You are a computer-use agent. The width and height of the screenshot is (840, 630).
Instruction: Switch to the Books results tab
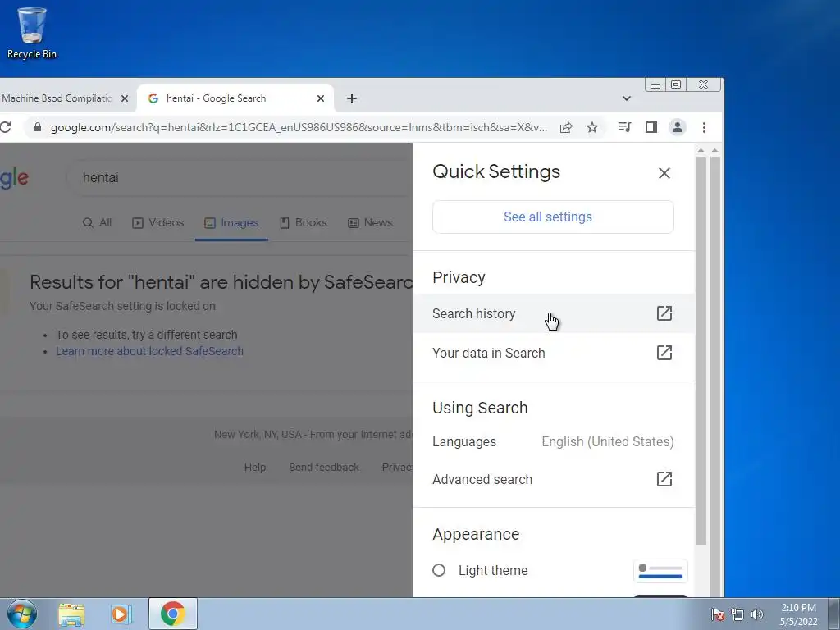pyautogui.click(x=304, y=223)
